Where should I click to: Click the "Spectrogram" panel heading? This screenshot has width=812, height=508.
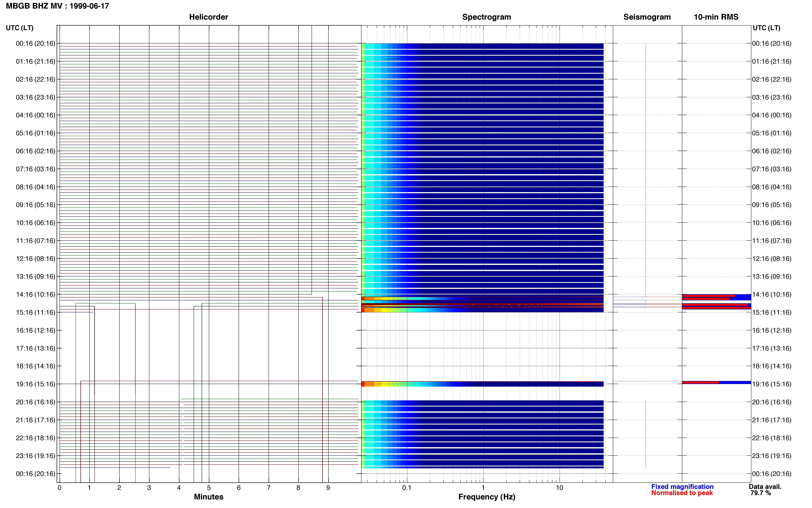click(487, 17)
